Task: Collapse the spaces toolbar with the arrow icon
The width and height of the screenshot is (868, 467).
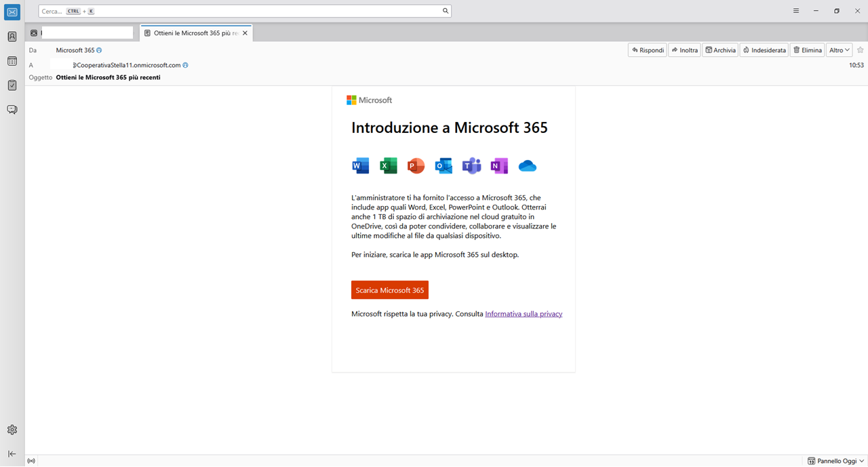Action: click(12, 454)
